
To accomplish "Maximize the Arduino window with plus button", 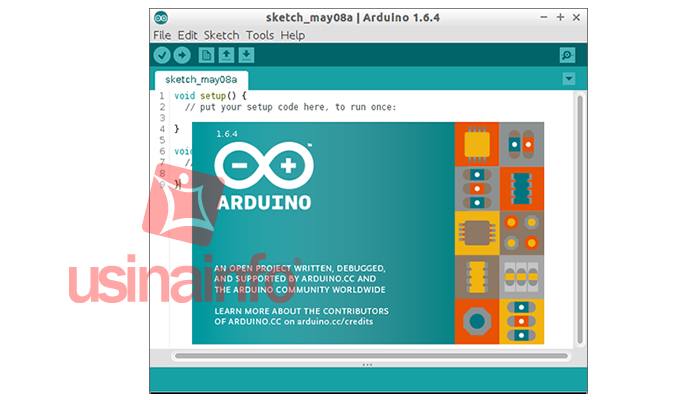I will pos(560,17).
